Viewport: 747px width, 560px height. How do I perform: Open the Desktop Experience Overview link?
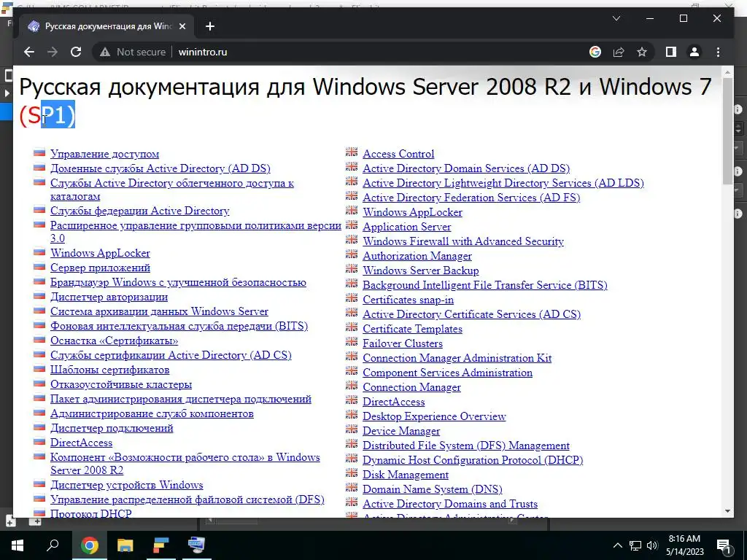tap(434, 416)
